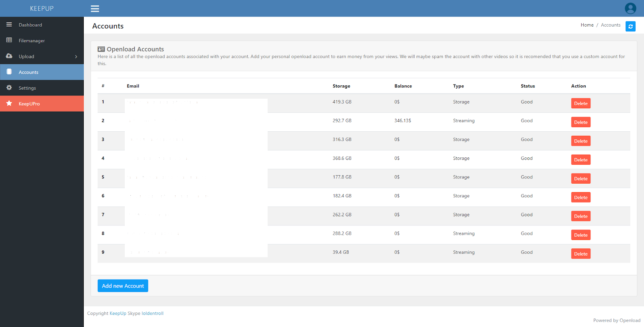Click the blue refresh icon button
This screenshot has width=644, height=327.
(630, 27)
